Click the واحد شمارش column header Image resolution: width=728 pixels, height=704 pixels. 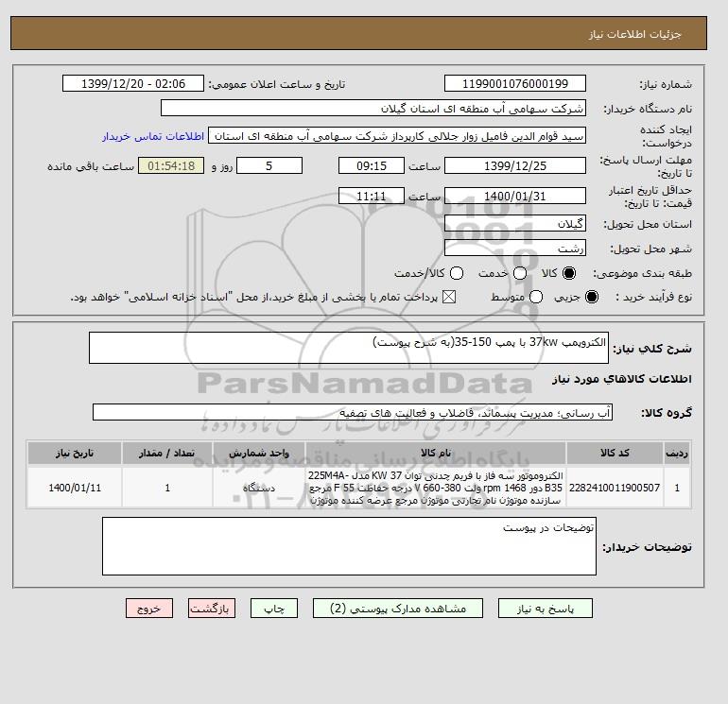coord(259,453)
